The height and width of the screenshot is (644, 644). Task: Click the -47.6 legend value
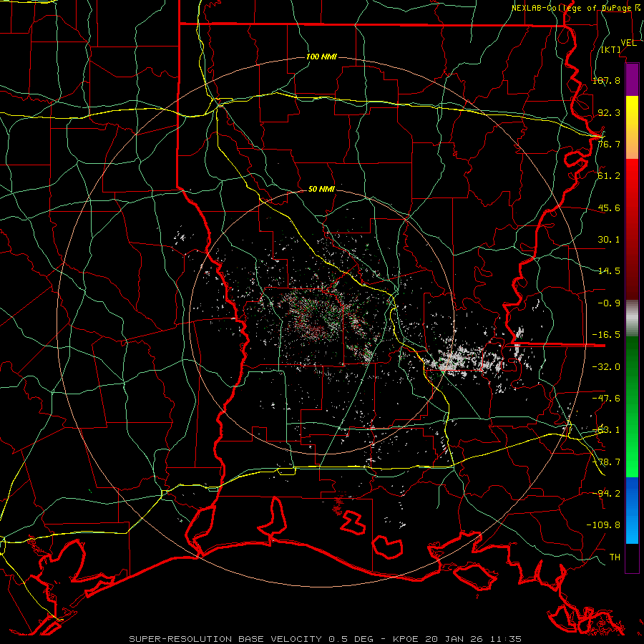[x=606, y=399]
